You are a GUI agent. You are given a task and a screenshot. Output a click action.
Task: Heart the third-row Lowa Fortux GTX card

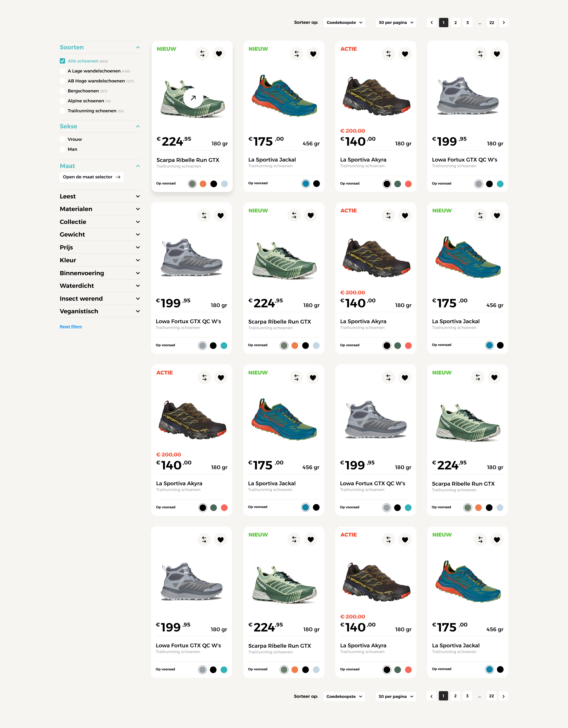pos(405,377)
